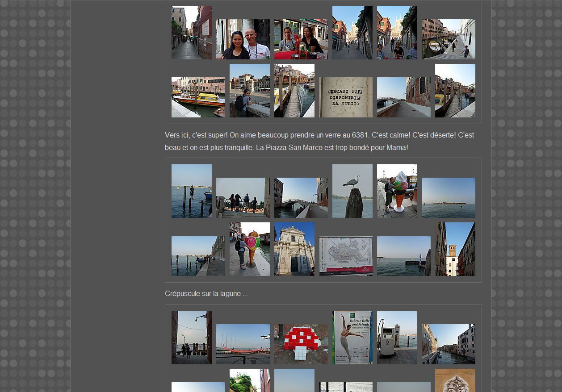Open the 'Cercasi Papa' sign photo
This screenshot has height=392, width=562.
tap(345, 97)
